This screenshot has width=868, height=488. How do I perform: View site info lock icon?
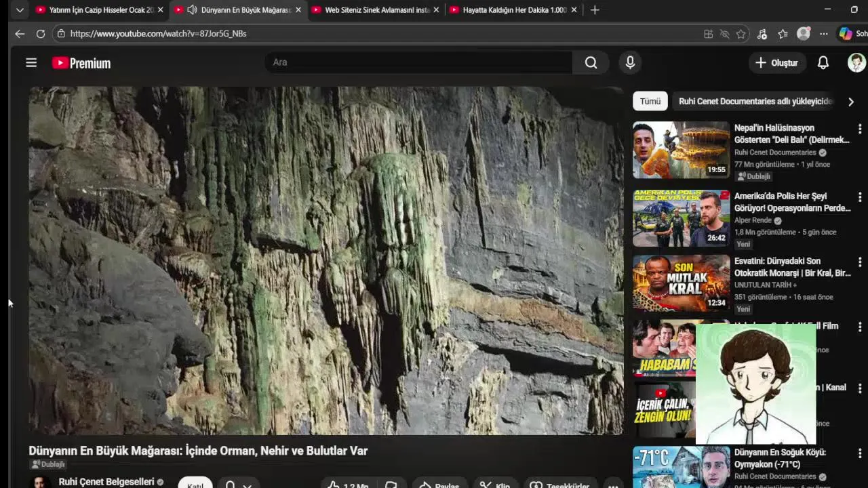pos(61,33)
